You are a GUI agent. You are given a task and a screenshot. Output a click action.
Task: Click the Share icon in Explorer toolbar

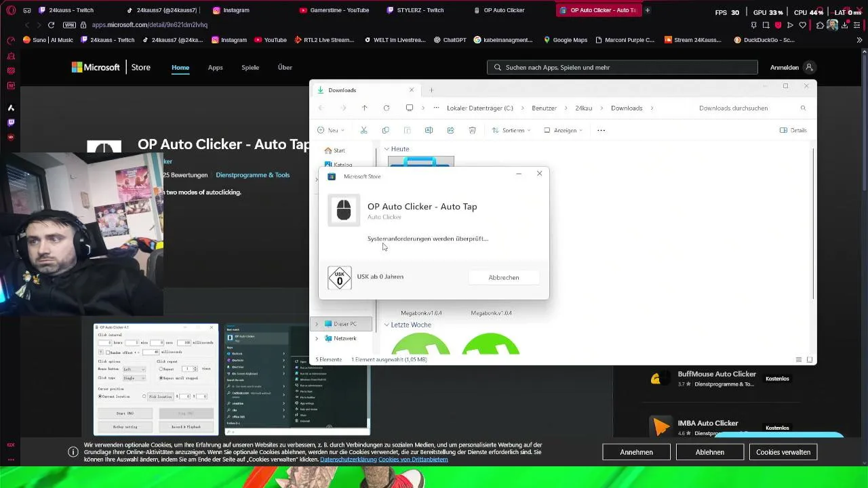(x=450, y=130)
